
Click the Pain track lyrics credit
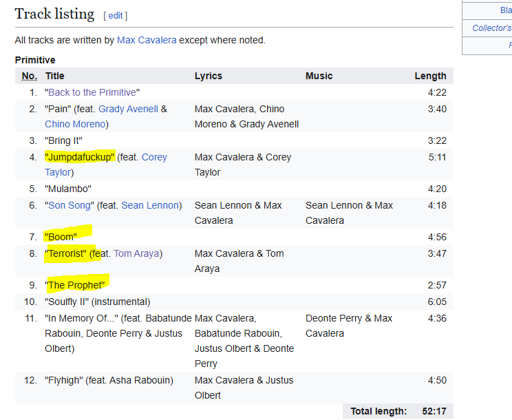click(246, 116)
